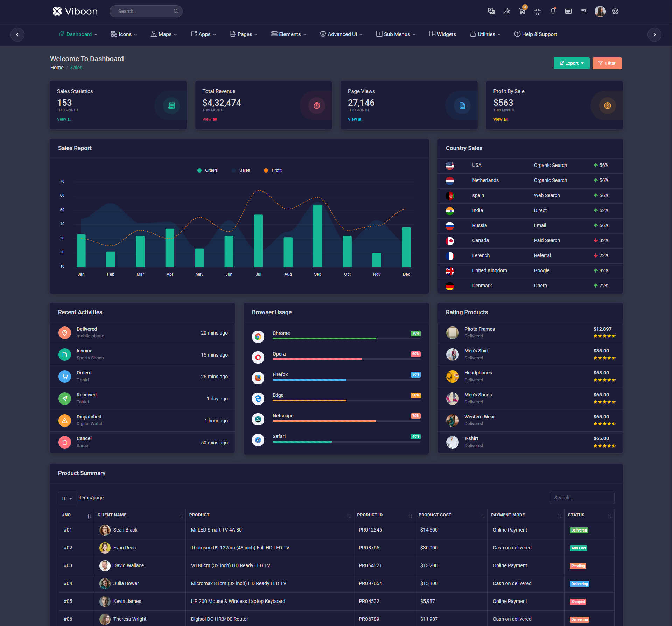The image size is (672, 626).
Task: Click the orange Filter button
Action: click(607, 63)
